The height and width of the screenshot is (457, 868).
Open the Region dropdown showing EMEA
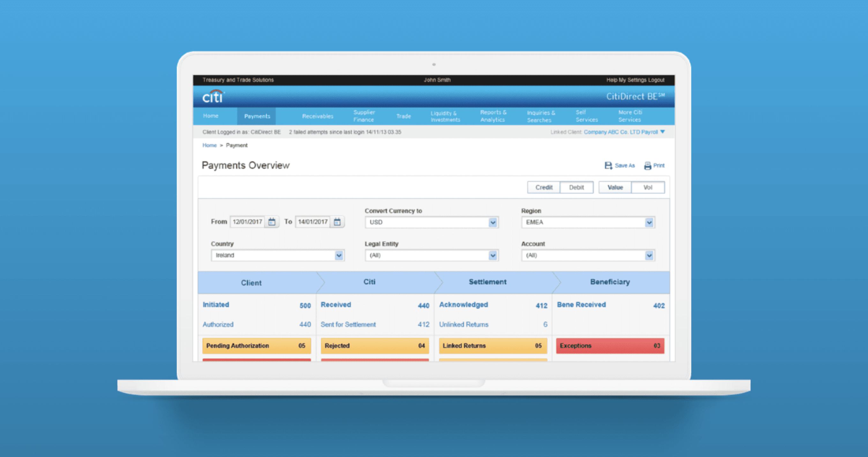pos(588,222)
